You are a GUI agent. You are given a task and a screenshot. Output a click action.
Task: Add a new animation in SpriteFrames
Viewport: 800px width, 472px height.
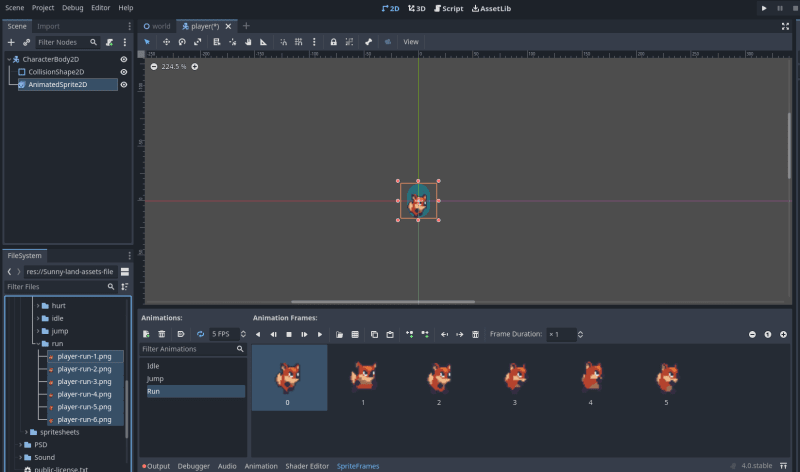(x=146, y=334)
